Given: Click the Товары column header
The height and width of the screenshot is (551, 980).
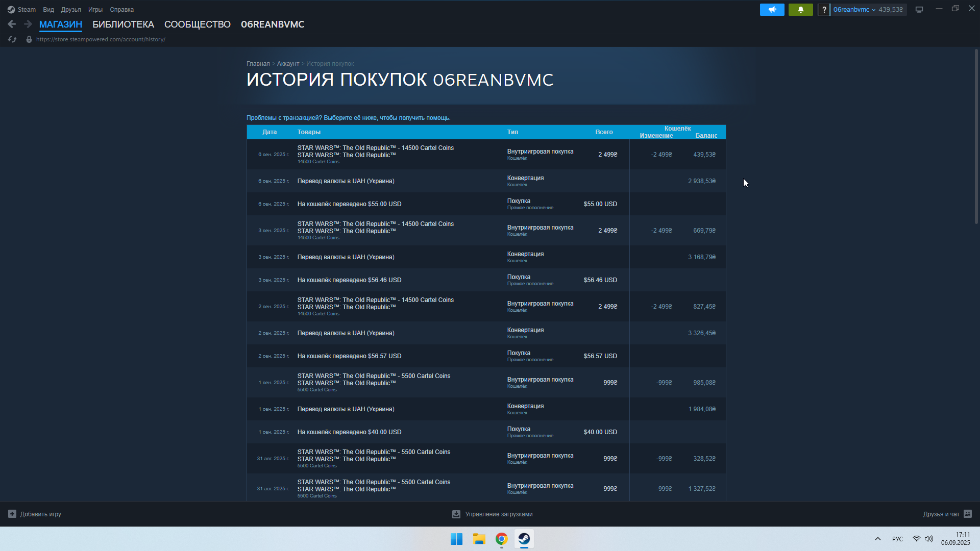Looking at the screenshot, I should tap(309, 132).
